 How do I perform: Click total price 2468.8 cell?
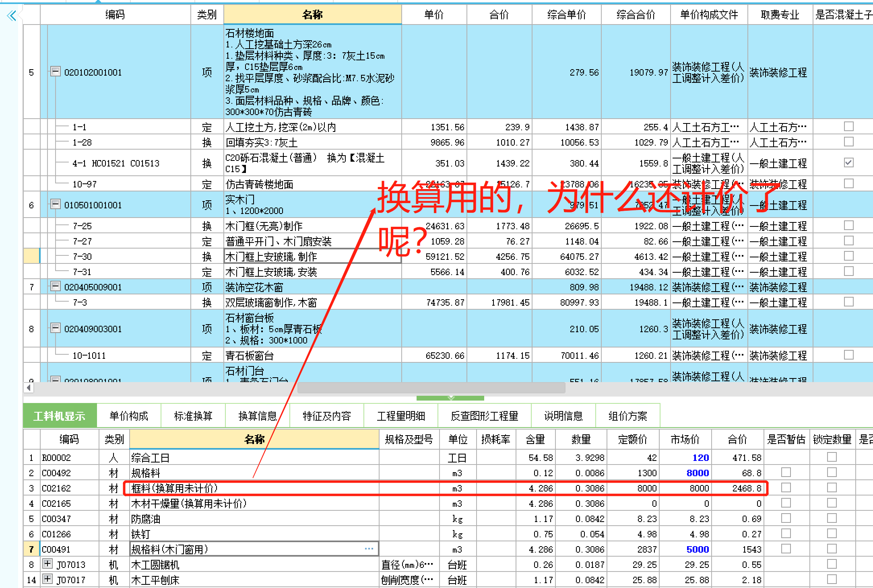click(738, 488)
